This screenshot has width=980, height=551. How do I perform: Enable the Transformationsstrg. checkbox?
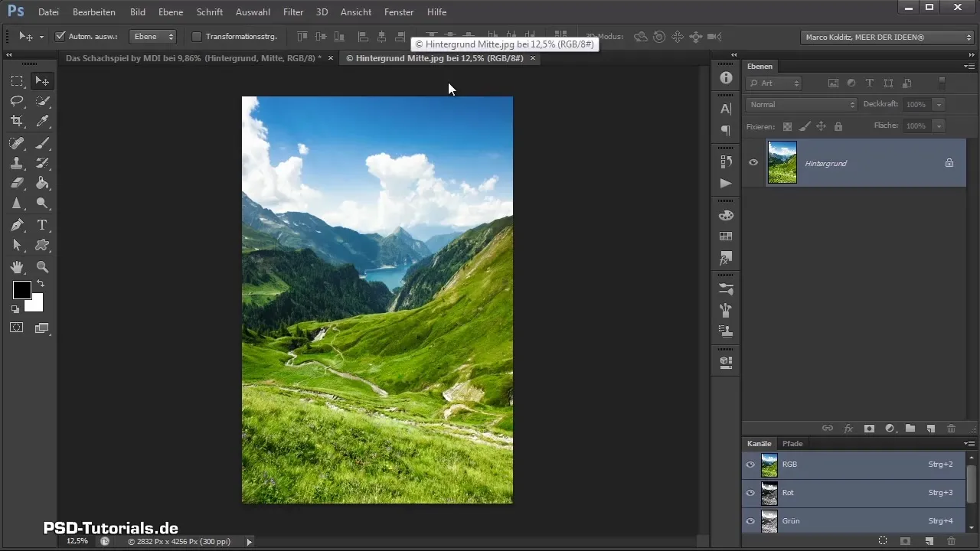coord(197,36)
